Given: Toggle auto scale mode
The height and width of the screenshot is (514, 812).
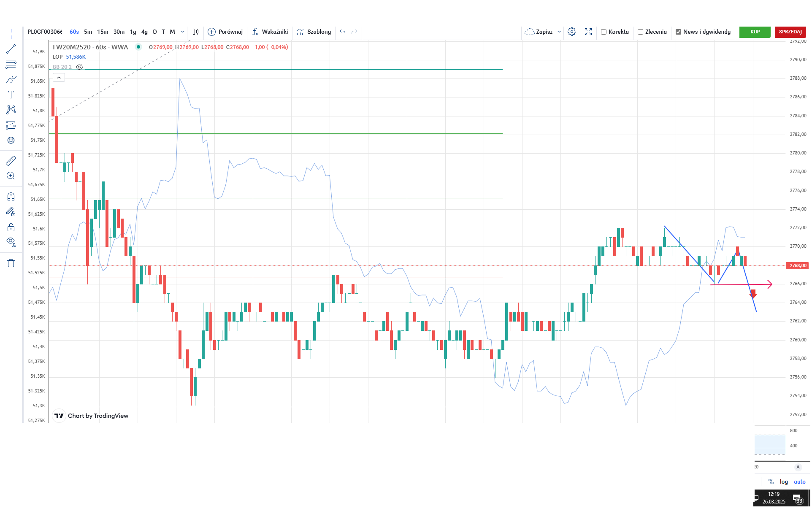Looking at the screenshot, I should (x=799, y=482).
